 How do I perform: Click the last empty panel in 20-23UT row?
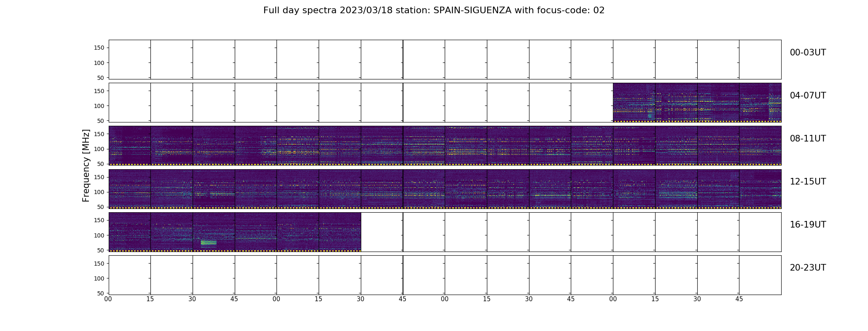coord(760,275)
